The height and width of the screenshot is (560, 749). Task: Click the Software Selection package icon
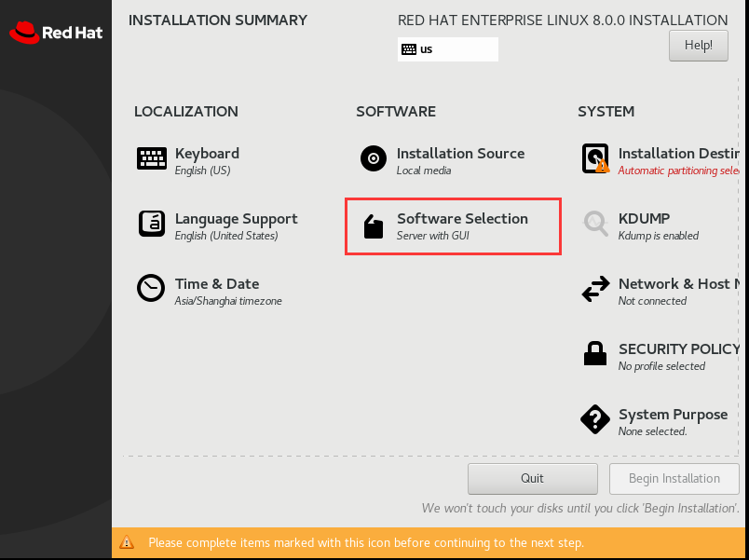tap(374, 226)
